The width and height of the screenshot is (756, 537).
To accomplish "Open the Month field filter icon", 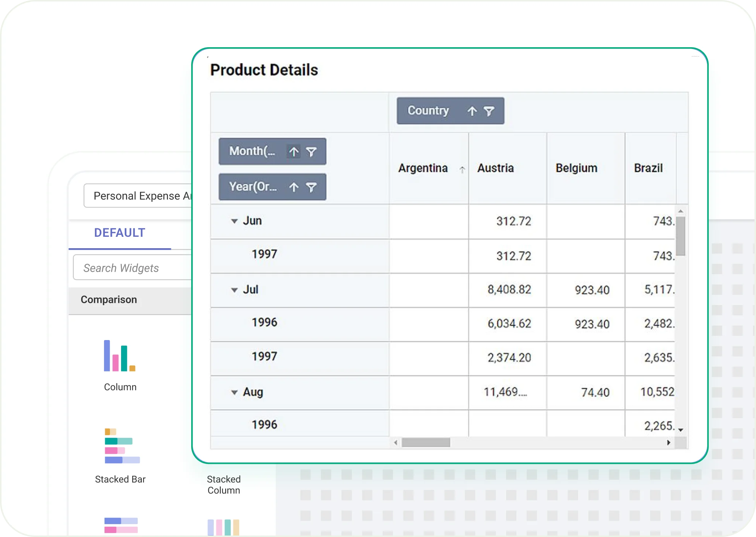I will 311,151.
